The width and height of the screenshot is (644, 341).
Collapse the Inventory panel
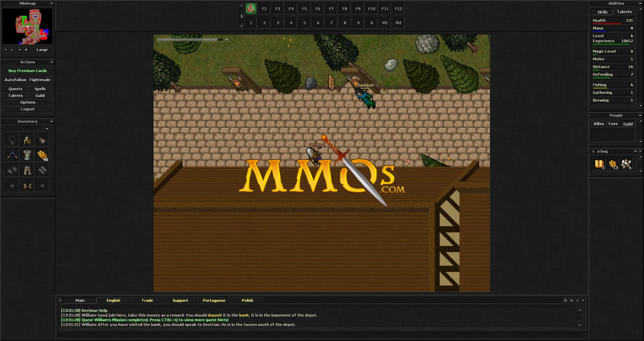point(52,121)
